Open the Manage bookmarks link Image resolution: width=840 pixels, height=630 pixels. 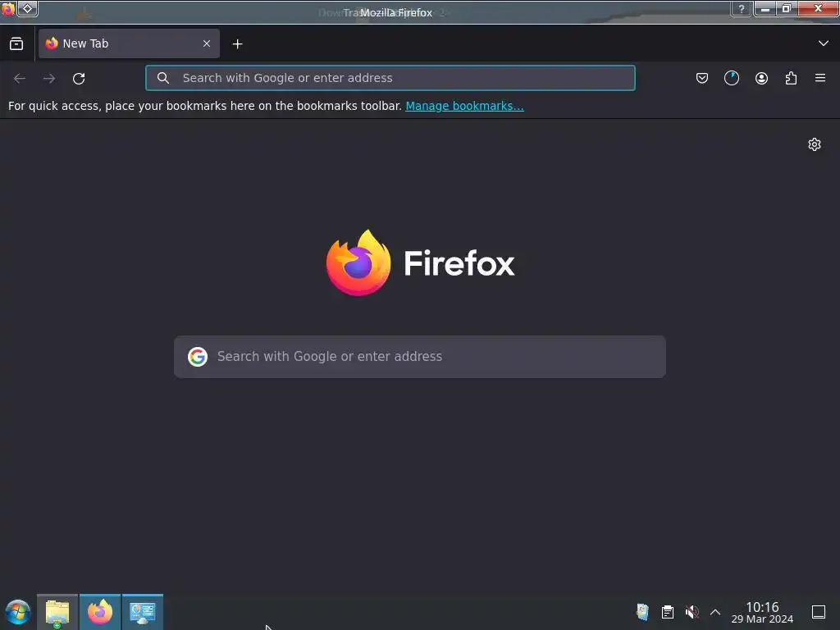coord(464,106)
